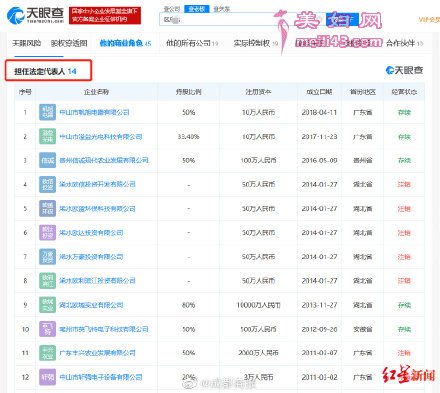Screen dimensions: 440x393
Task: Click the 经营状态 column header
Action: click(x=404, y=92)
